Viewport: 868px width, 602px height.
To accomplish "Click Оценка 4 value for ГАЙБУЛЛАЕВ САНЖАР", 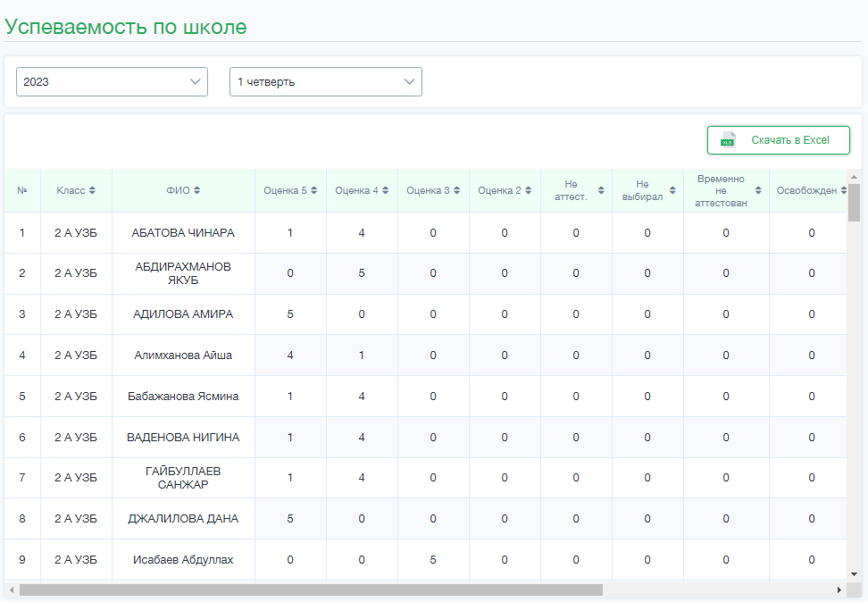I will coord(362,477).
